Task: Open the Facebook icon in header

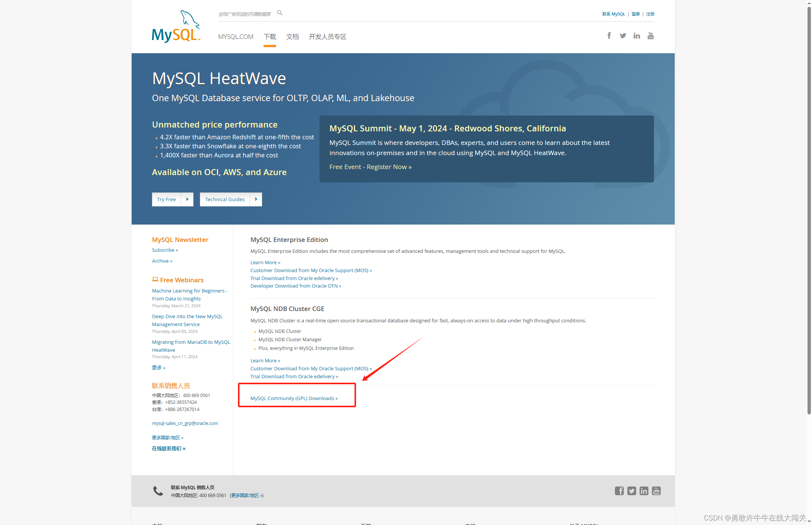Action: 609,35
